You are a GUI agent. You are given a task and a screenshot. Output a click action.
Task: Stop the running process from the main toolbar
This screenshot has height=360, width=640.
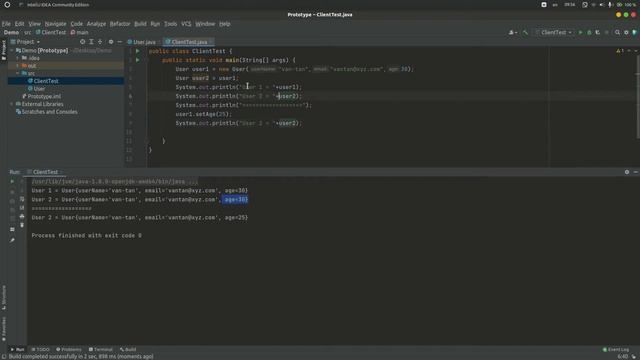(607, 32)
